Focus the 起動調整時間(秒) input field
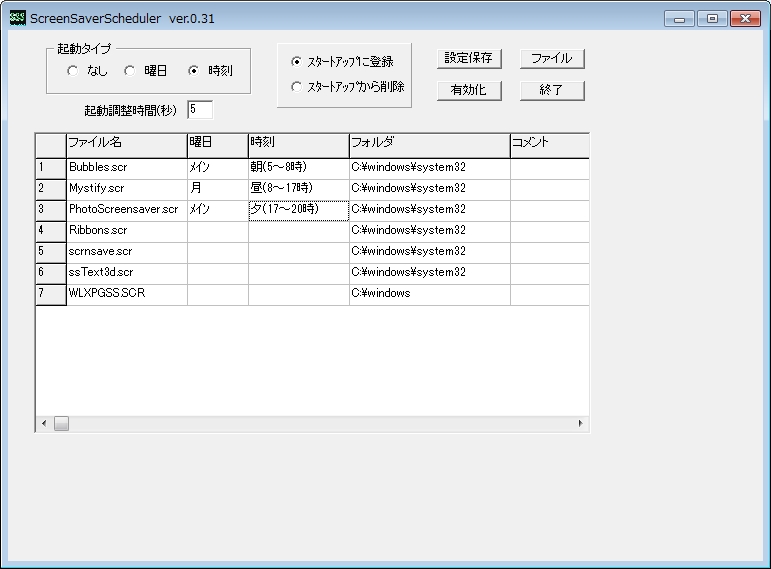 (x=200, y=110)
